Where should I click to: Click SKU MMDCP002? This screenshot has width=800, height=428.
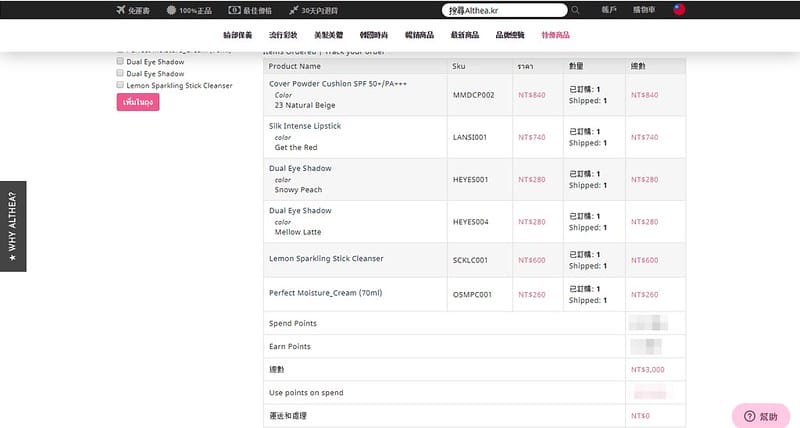pyautogui.click(x=473, y=95)
